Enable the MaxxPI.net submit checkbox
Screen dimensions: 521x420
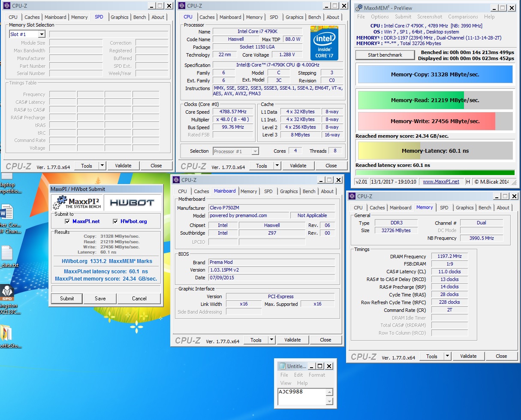click(x=67, y=221)
